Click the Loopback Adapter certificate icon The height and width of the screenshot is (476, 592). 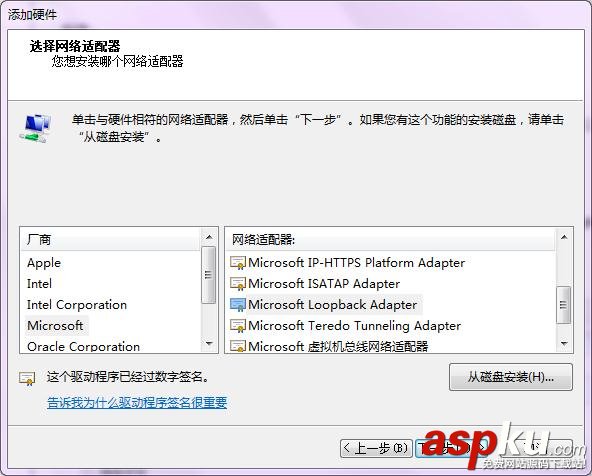[x=238, y=305]
